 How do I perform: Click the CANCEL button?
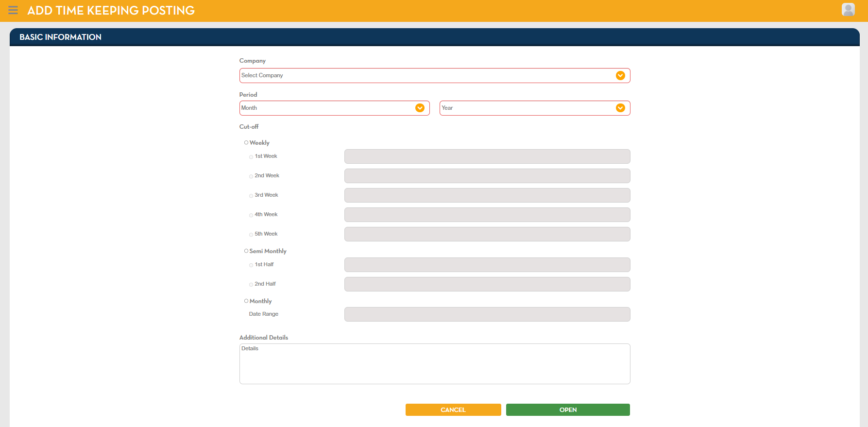coord(453,410)
